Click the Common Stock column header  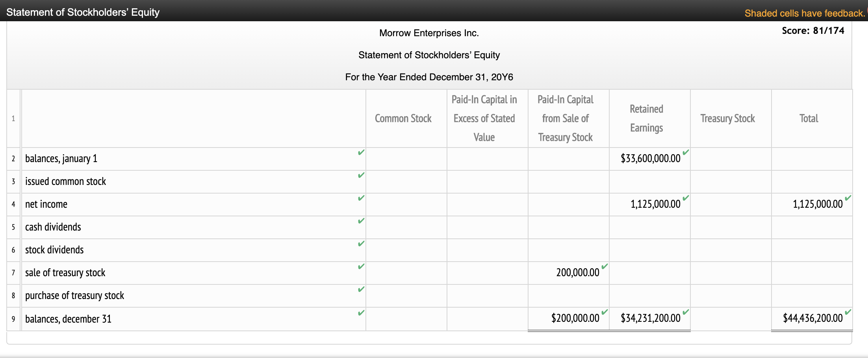(403, 118)
